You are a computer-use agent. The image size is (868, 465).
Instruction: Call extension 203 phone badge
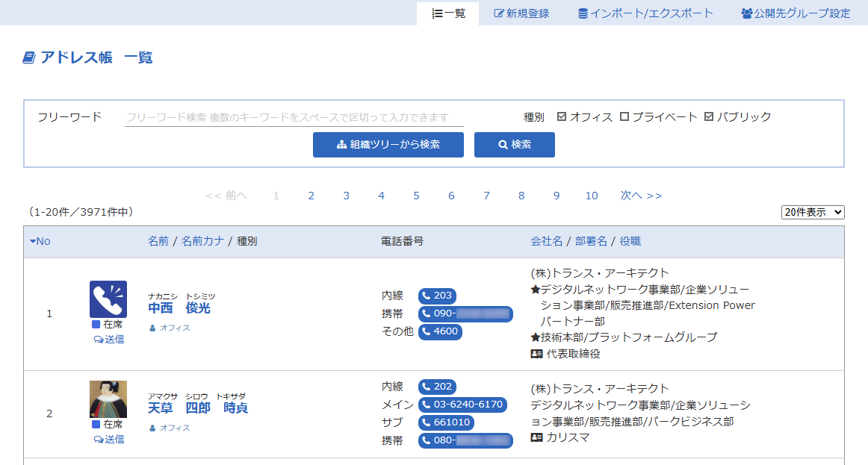coord(437,296)
